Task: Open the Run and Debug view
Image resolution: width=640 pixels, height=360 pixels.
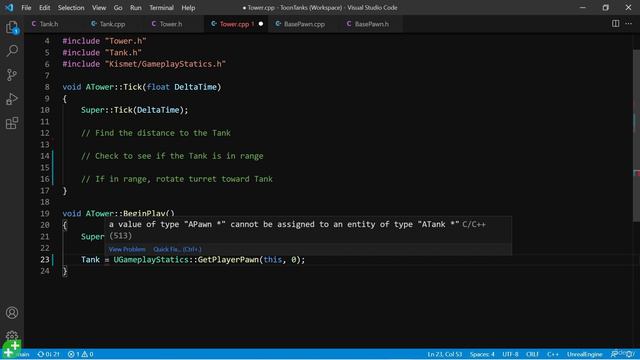Action: (12, 99)
